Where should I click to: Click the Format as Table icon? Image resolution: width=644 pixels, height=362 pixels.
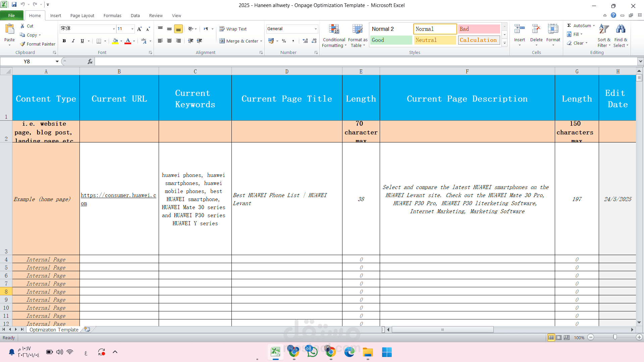(358, 29)
